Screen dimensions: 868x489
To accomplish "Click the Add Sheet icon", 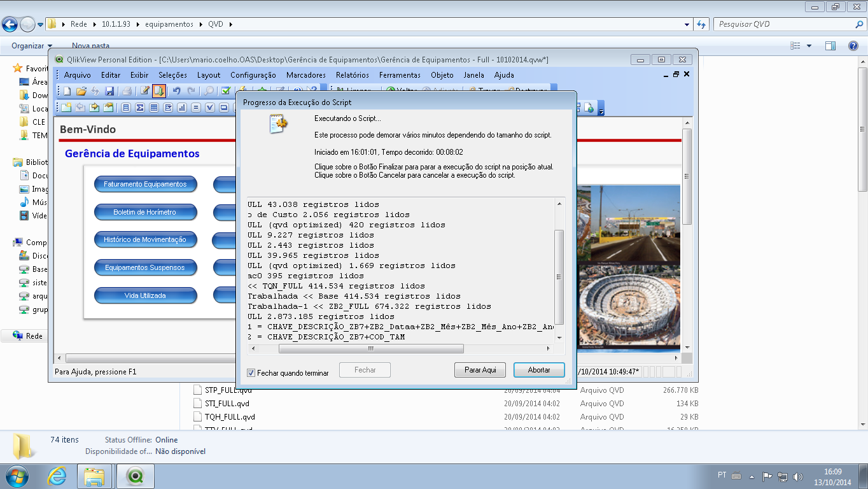I will tap(66, 107).
